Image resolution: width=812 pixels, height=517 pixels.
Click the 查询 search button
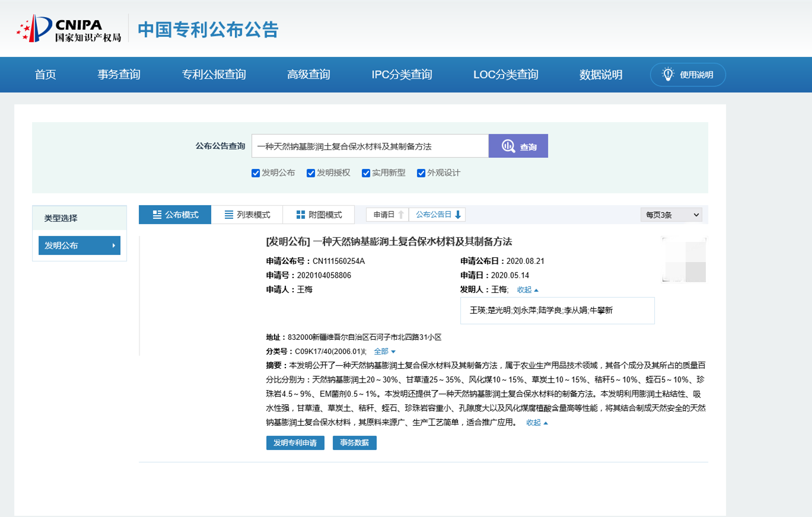(x=518, y=146)
